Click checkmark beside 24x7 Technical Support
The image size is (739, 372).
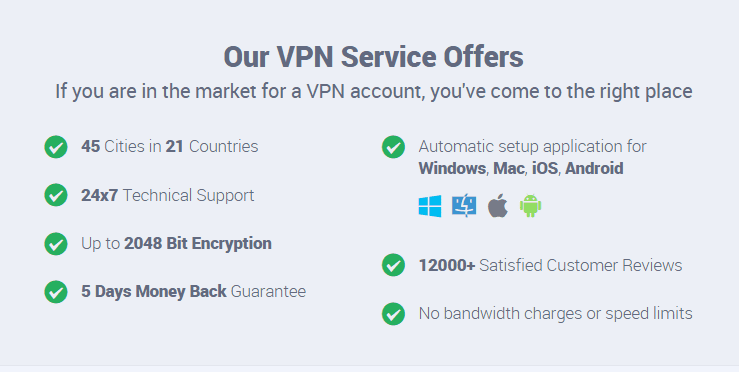click(56, 195)
